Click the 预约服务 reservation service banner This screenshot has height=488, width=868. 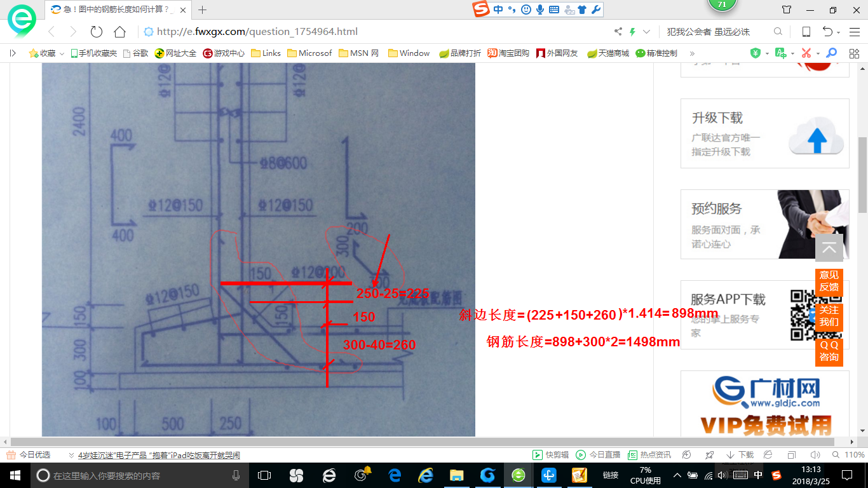pos(765,224)
